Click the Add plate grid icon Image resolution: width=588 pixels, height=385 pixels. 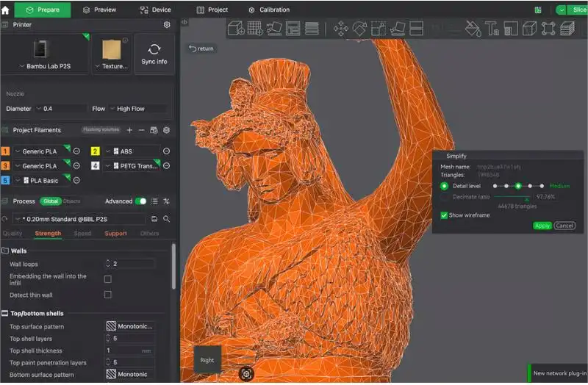click(x=255, y=28)
